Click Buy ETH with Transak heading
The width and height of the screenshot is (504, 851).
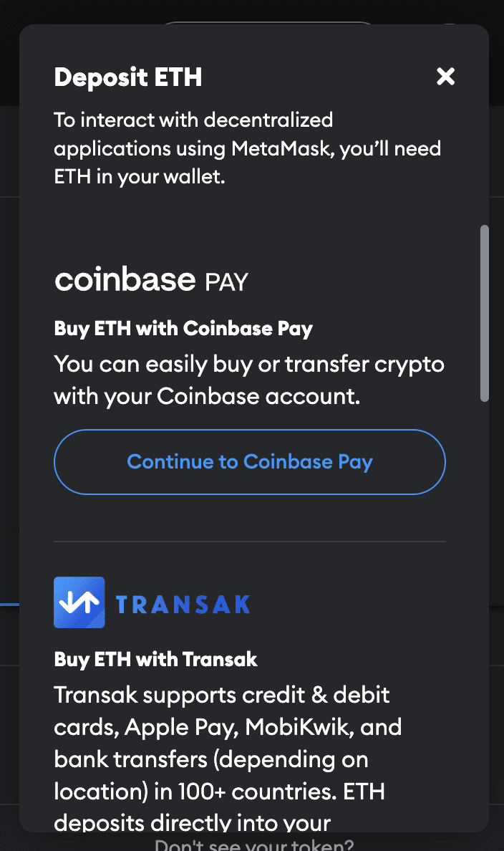point(156,659)
